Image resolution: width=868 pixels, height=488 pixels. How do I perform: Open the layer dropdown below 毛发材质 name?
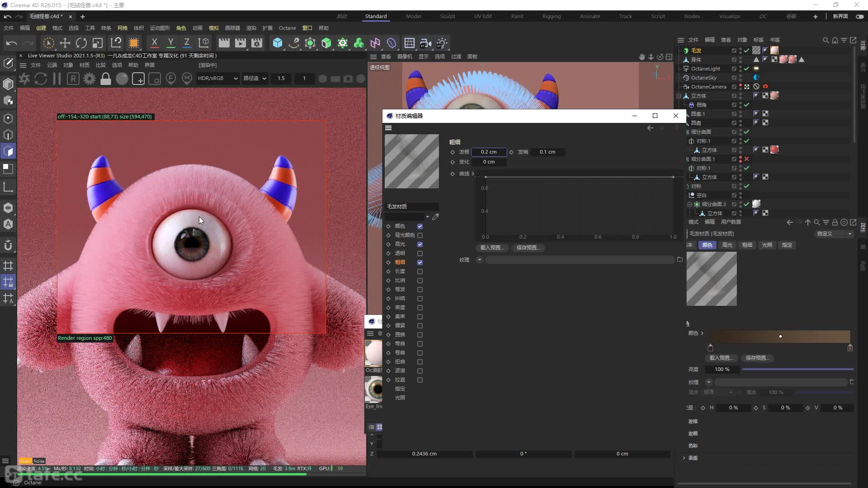[428, 217]
